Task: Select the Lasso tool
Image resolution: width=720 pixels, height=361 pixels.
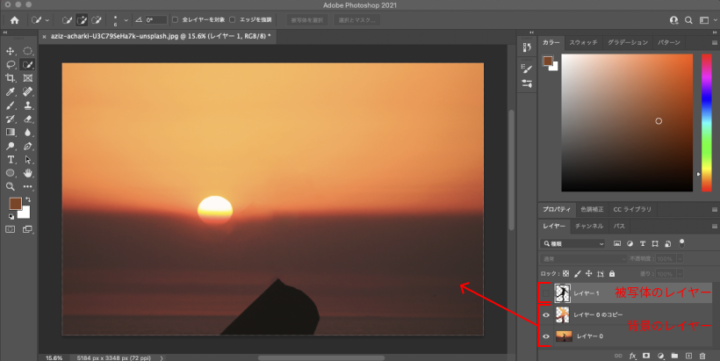Action: point(10,65)
